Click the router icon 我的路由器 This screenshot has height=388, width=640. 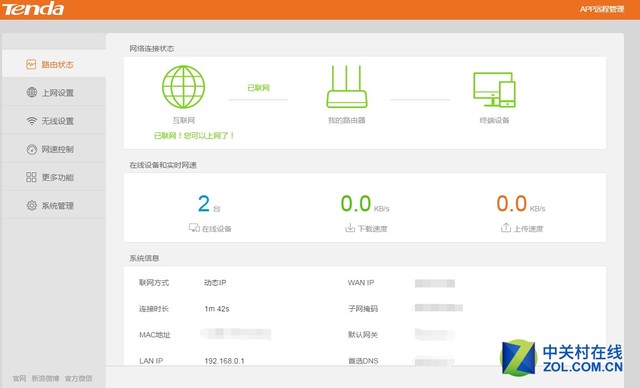click(x=347, y=86)
